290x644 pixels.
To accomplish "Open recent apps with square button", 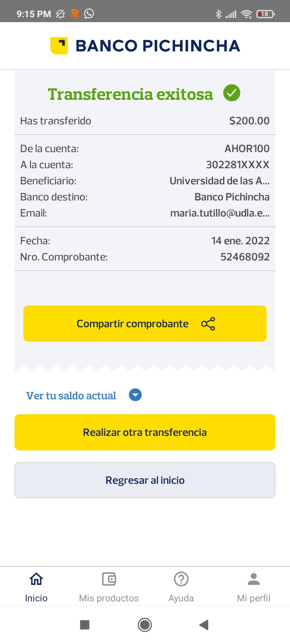I will tap(85, 625).
